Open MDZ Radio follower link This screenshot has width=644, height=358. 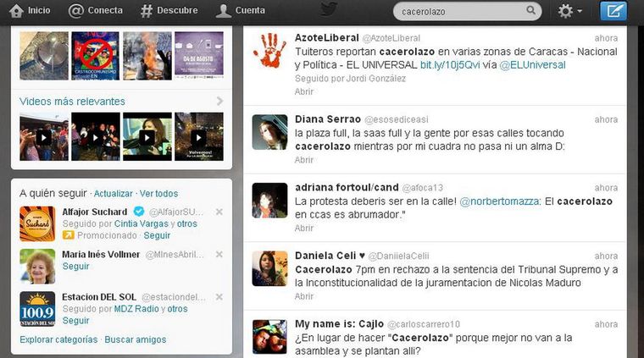tap(136, 309)
